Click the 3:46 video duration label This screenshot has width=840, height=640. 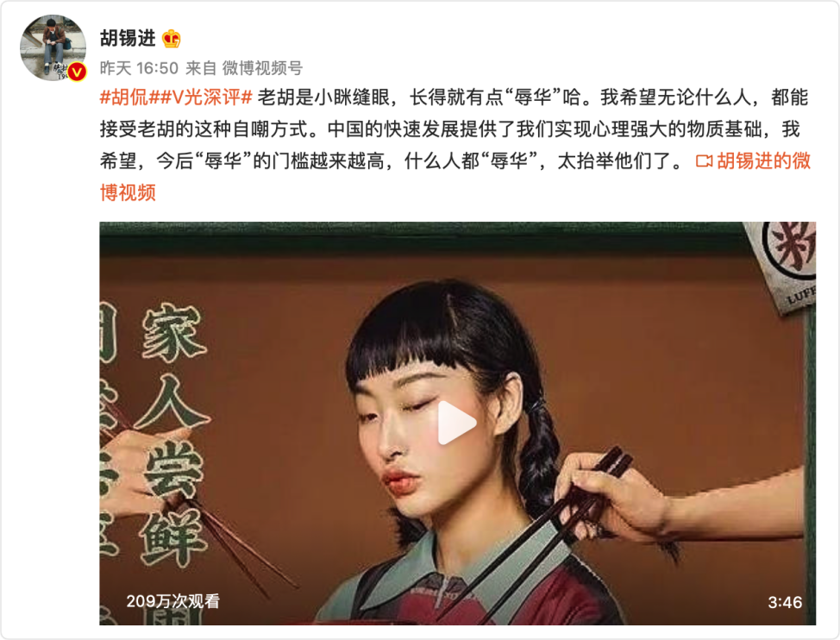785,602
